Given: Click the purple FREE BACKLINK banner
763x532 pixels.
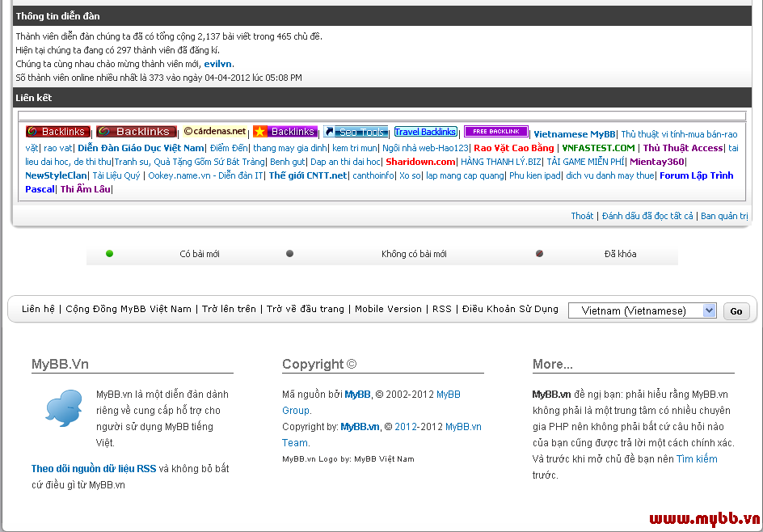Looking at the screenshot, I should (x=495, y=131).
